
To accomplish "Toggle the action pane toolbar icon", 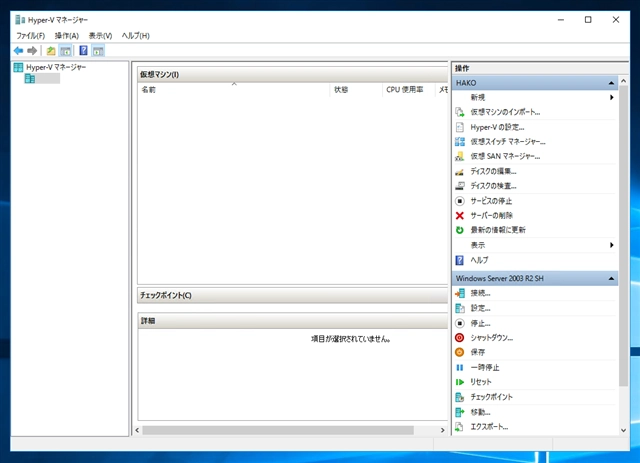I will click(98, 51).
